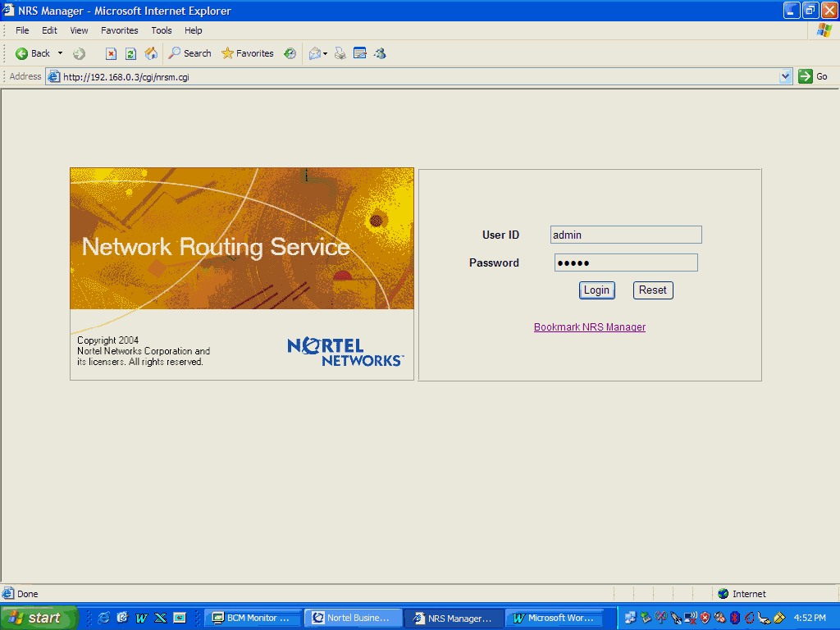Open the Favorites pane in the toolbar
The image size is (840, 630).
point(248,53)
